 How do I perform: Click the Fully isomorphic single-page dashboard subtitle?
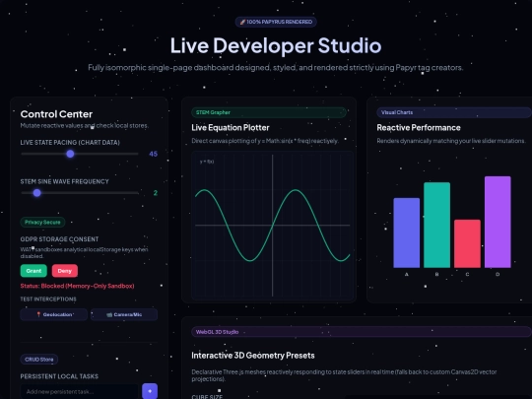276,68
